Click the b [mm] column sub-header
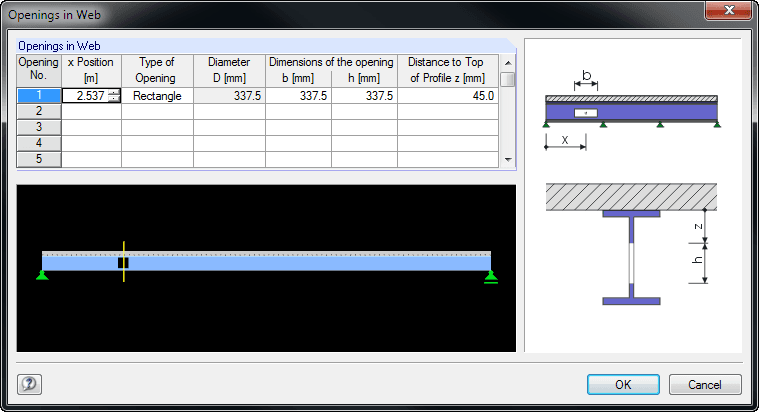This screenshot has width=759, height=412. tap(299, 78)
